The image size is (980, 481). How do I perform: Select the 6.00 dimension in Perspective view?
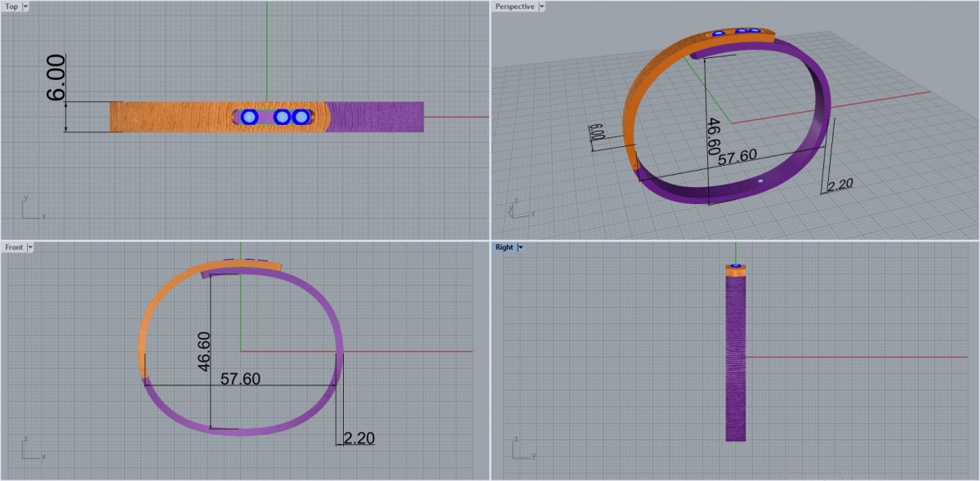pyautogui.click(x=596, y=133)
